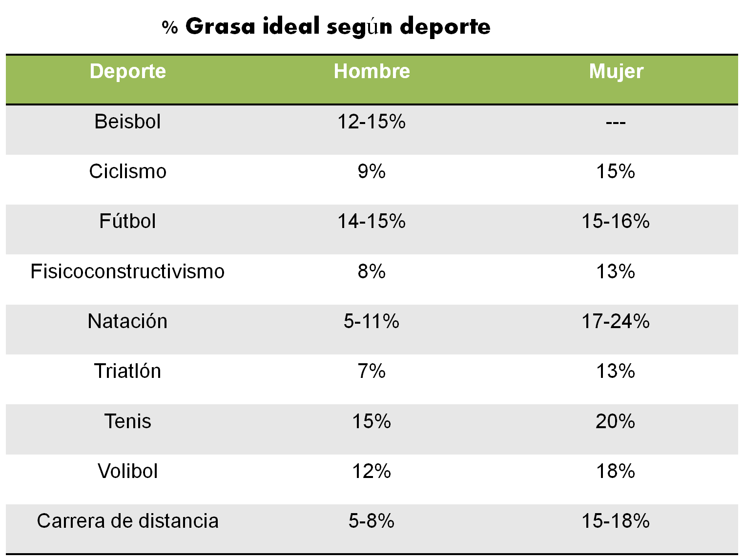744x560 pixels.
Task: Select the Tenis row label
Action: pos(128,421)
